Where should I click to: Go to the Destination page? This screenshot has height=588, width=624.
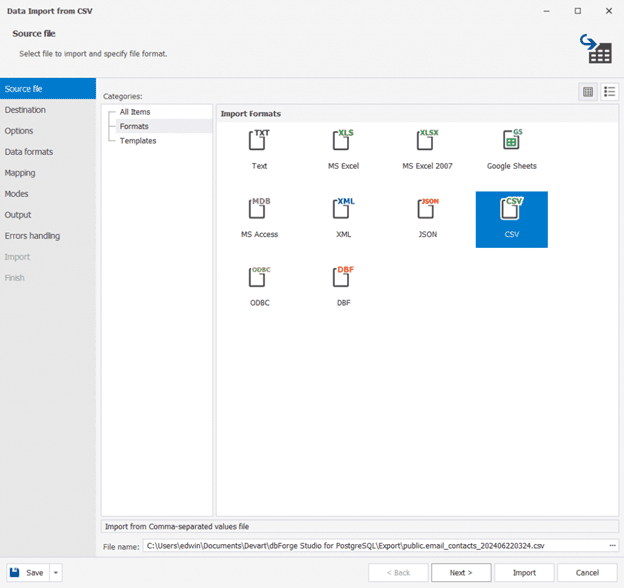tap(25, 110)
